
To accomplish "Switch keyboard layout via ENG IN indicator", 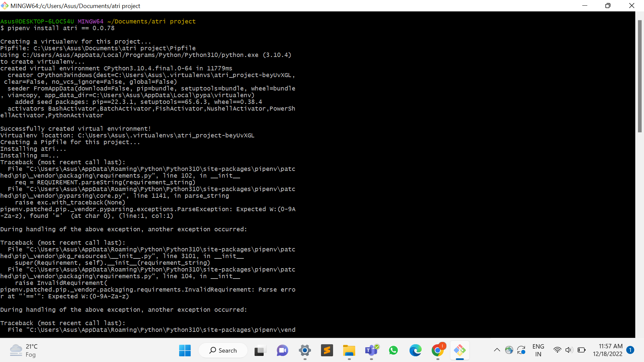I will click(538, 350).
